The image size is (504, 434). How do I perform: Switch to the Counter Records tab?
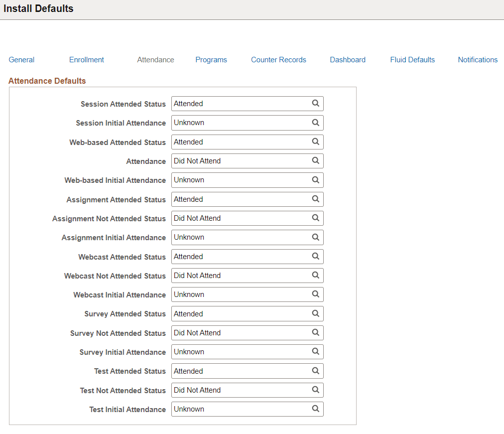pyautogui.click(x=278, y=59)
